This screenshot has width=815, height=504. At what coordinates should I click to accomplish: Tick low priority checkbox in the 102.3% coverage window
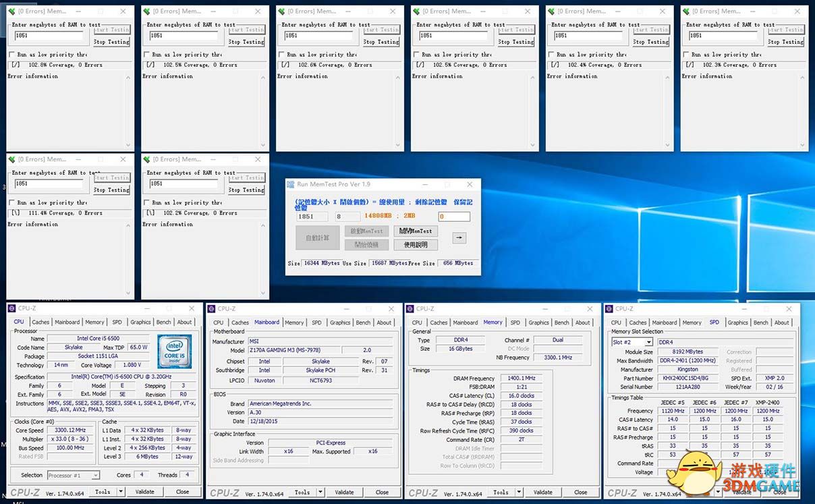click(686, 55)
